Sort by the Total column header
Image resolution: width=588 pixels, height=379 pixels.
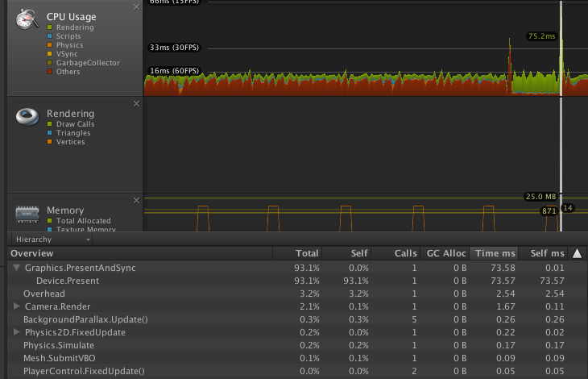(x=297, y=253)
